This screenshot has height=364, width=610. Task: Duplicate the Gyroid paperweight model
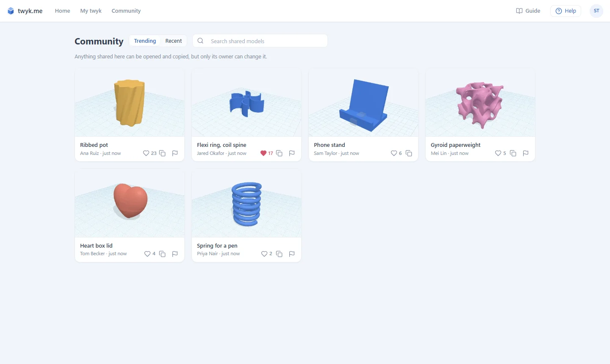513,153
